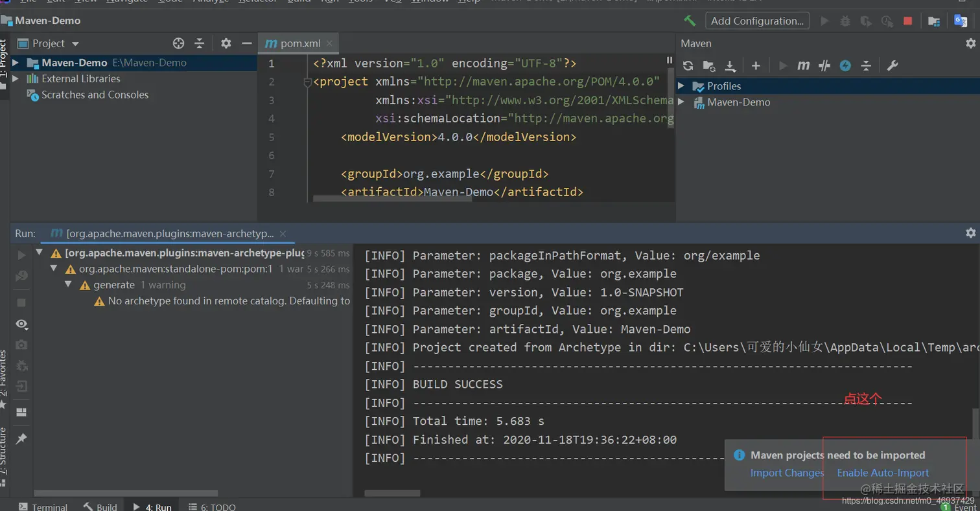Download Sources and Documentation icon in Maven panel
This screenshot has width=980, height=511.
(730, 65)
